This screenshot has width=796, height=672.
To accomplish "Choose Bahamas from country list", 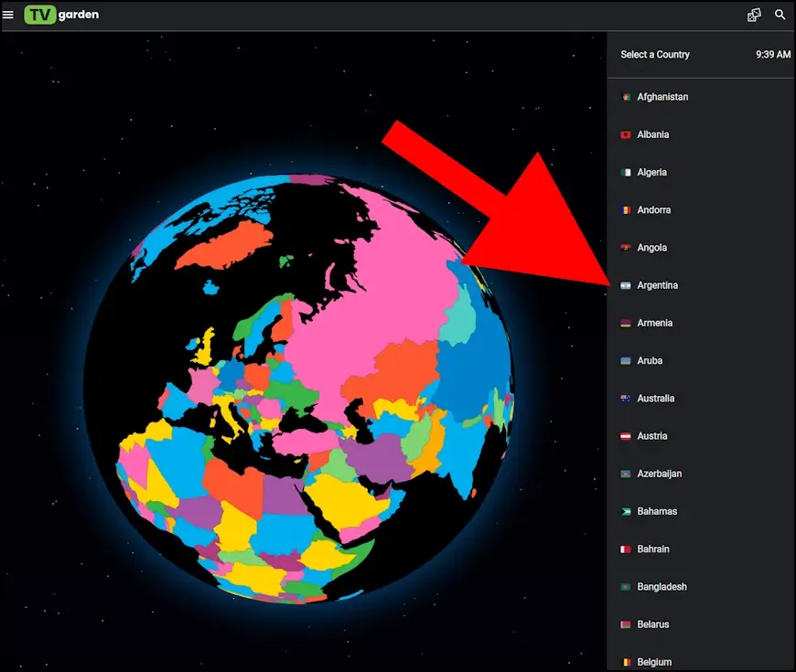I will tap(657, 511).
